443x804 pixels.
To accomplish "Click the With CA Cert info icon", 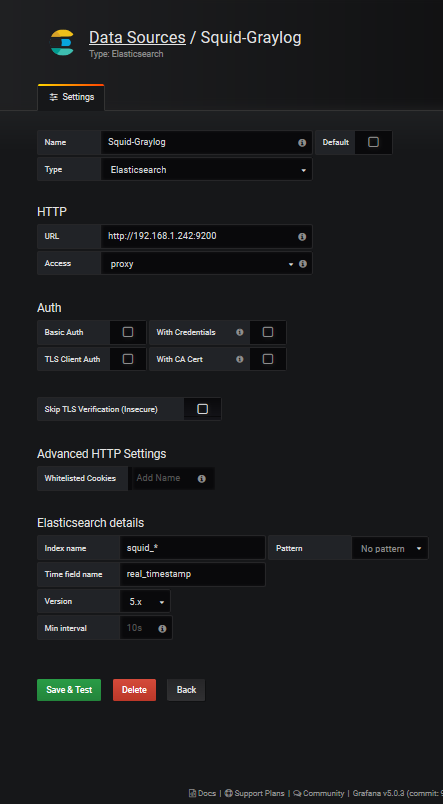I will coord(239,359).
